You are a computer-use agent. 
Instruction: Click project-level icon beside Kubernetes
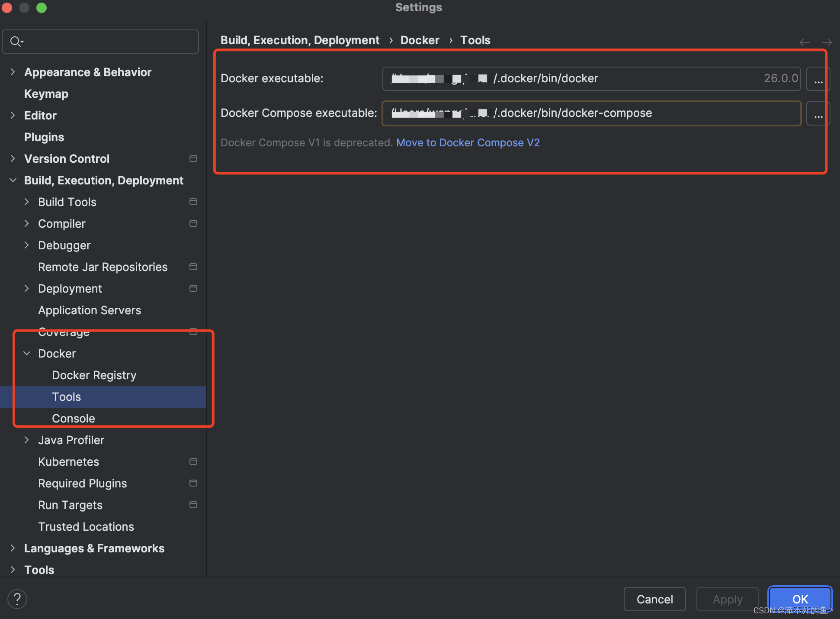coord(193,461)
